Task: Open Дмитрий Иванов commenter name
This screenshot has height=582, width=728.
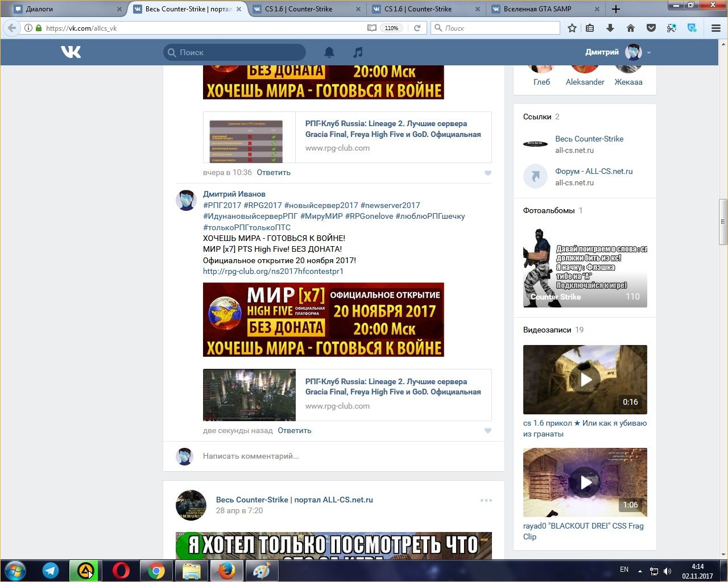Action: pyautogui.click(x=234, y=194)
